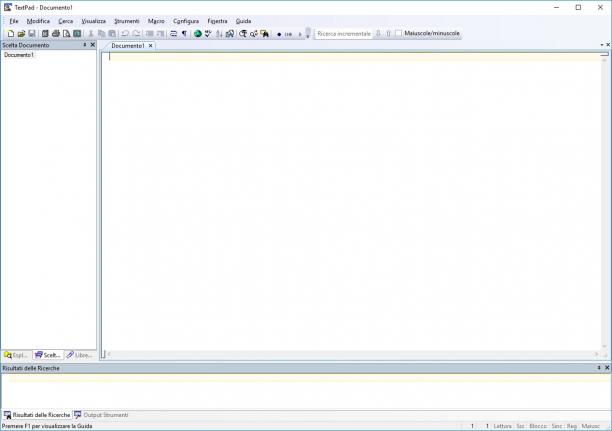Click the horizontal scrollbar right arrow
Image resolution: width=612 pixels, height=431 pixels.
(x=596, y=354)
